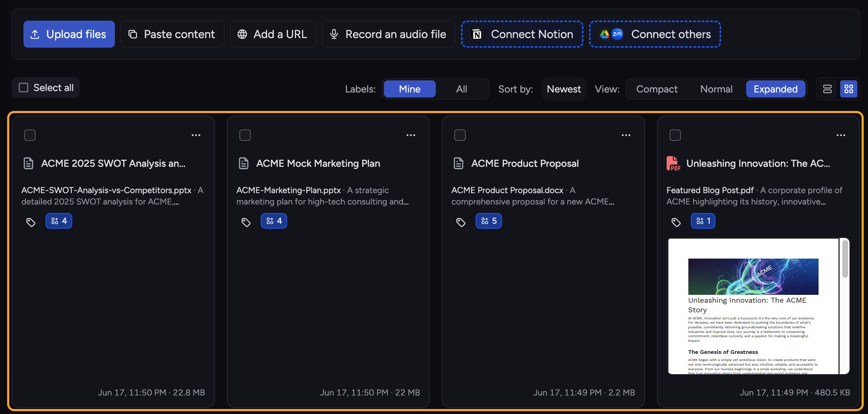868x414 pixels.
Task: Click the tag icon on ACME Mock Marketing Plan
Action: [246, 222]
